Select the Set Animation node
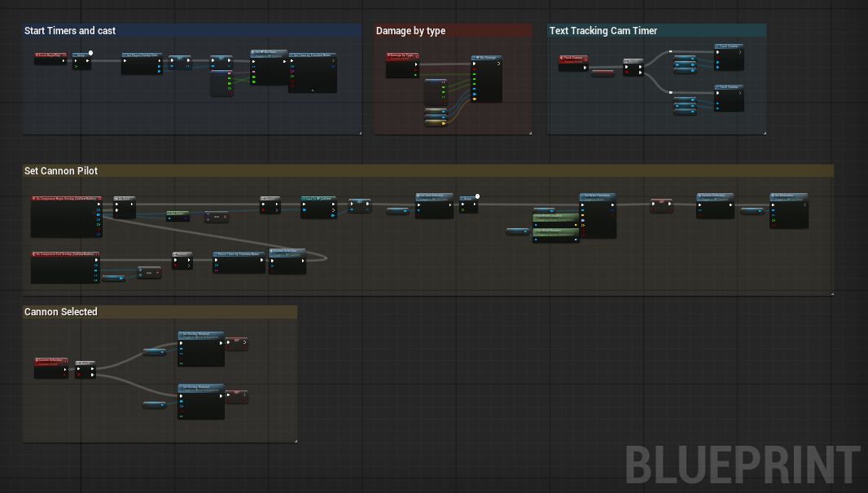Screen dimensions: 868x493 789,211
